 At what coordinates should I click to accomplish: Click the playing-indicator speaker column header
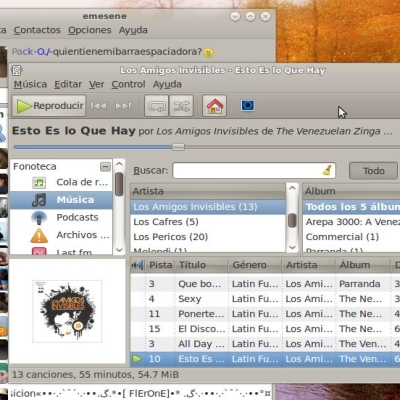138,265
